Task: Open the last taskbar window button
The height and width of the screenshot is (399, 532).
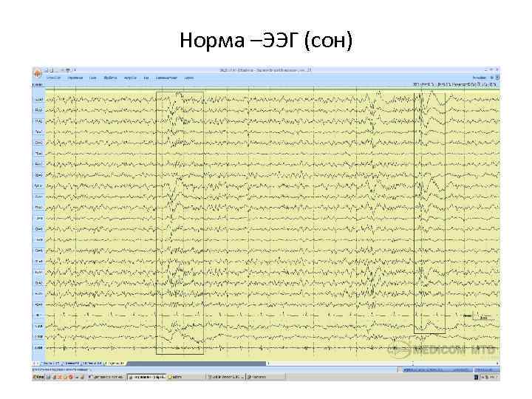Action: [266, 377]
